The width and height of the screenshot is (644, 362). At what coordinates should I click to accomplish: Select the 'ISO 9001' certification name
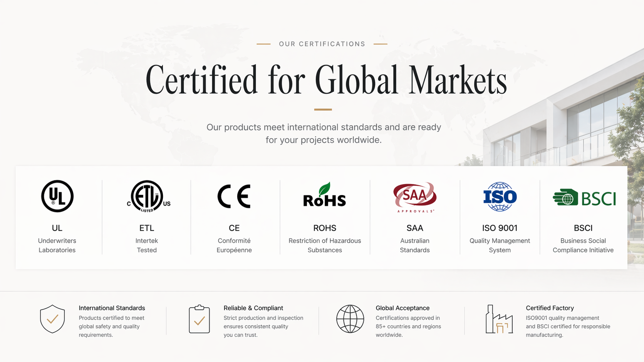500,228
